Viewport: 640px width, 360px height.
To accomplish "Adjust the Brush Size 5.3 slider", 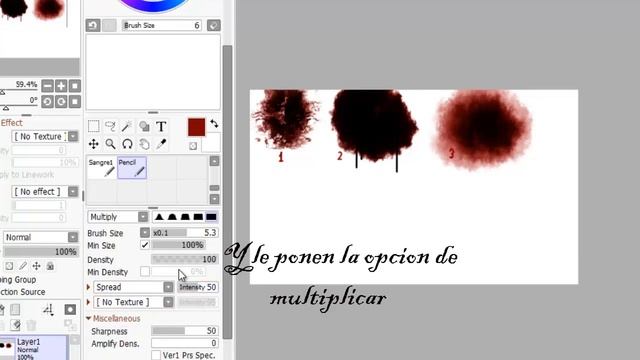I will (x=184, y=233).
